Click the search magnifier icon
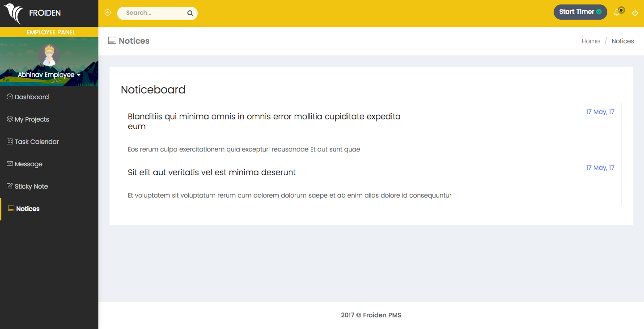644x329 pixels. coord(190,13)
